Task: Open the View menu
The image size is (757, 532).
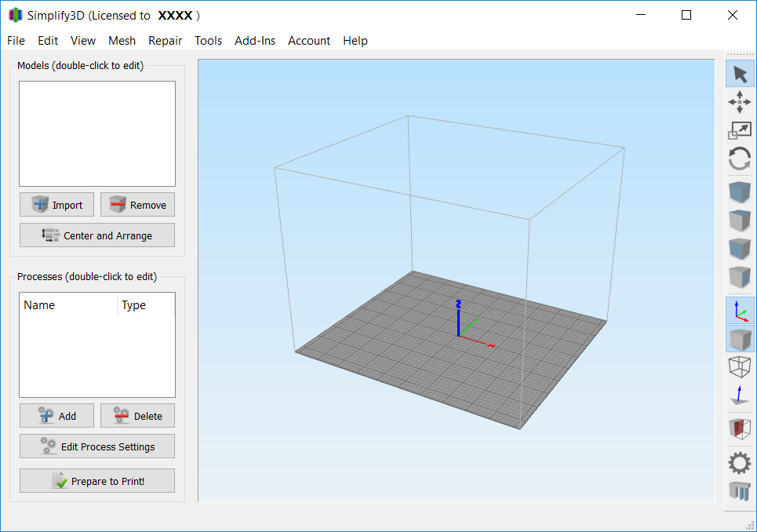Action: [x=82, y=40]
